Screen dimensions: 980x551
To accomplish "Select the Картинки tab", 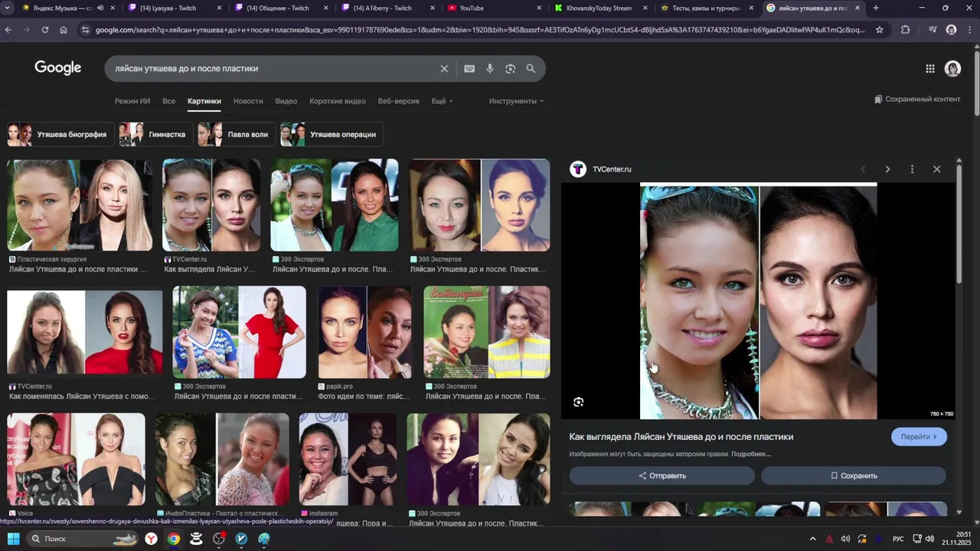I will click(x=204, y=101).
